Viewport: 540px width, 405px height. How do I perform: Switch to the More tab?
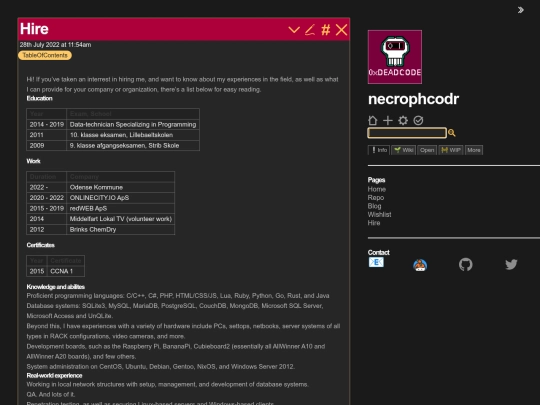474,150
